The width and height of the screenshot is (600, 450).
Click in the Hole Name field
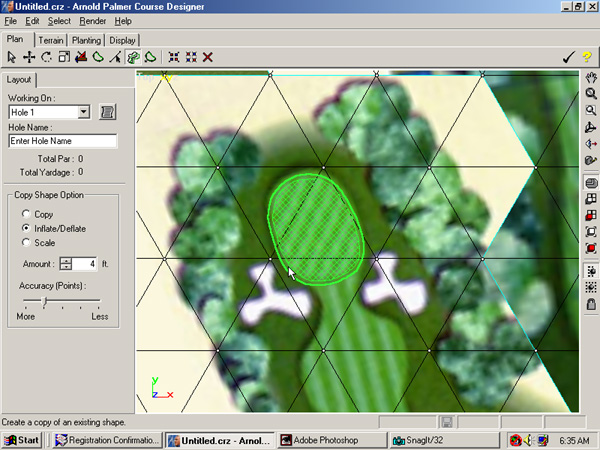coord(63,141)
